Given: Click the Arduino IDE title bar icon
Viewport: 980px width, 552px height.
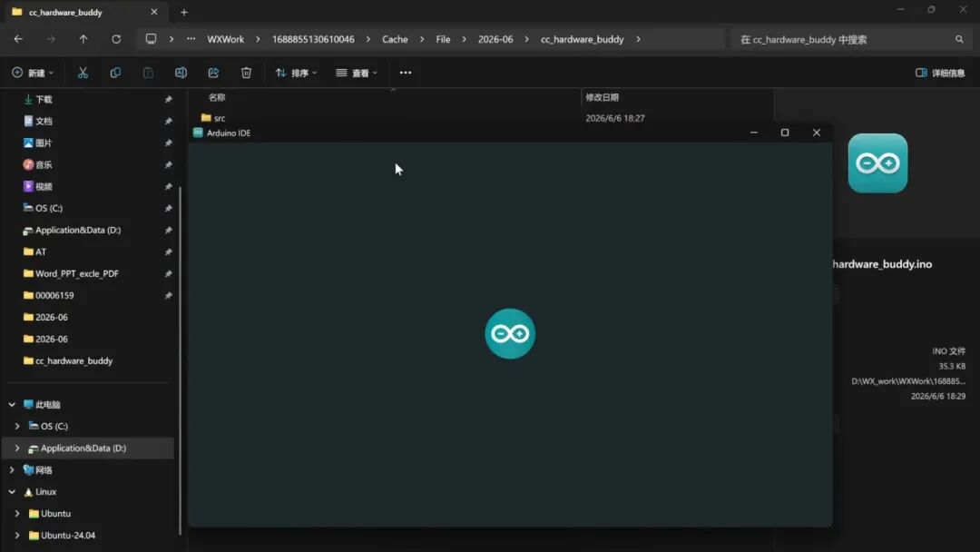Looking at the screenshot, I should [198, 133].
